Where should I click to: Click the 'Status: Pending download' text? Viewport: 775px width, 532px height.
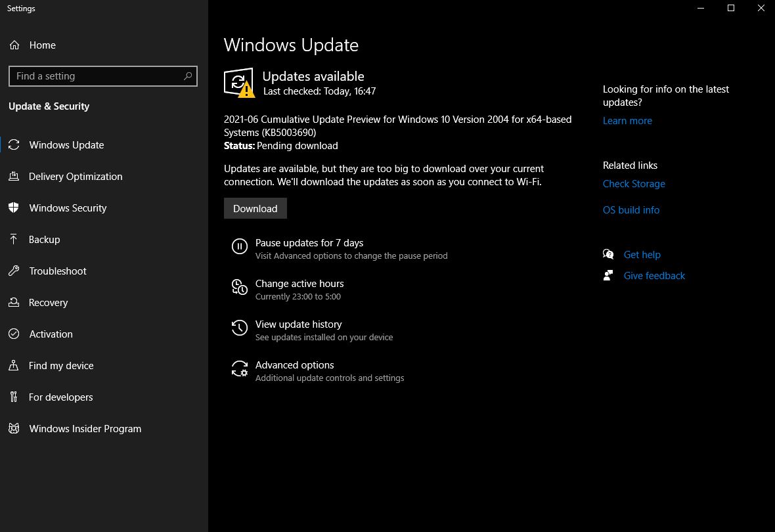click(280, 145)
